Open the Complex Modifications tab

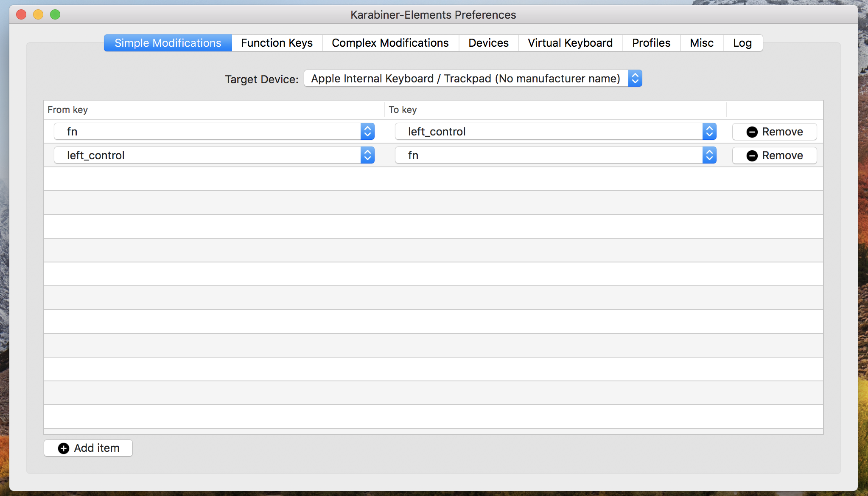(390, 43)
